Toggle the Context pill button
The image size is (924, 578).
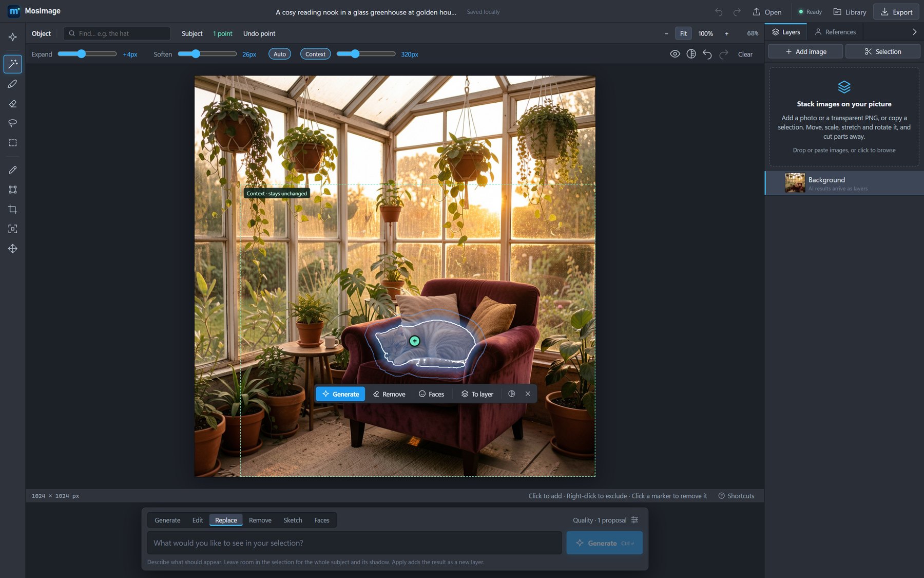pyautogui.click(x=315, y=54)
